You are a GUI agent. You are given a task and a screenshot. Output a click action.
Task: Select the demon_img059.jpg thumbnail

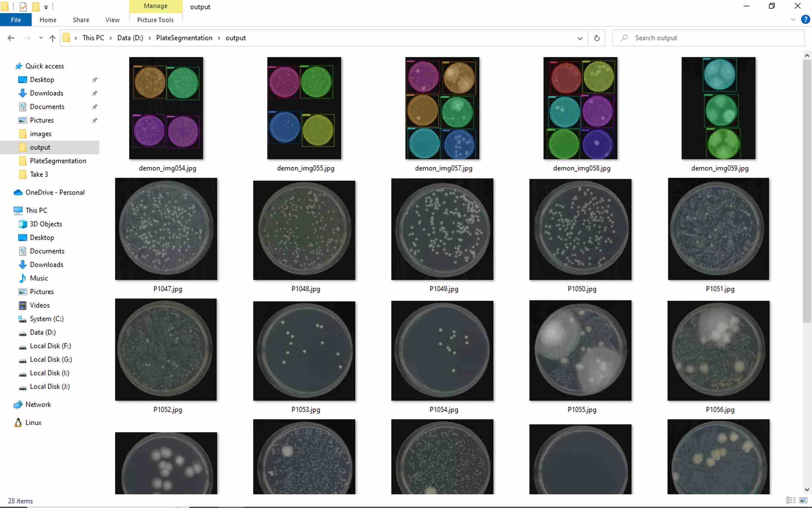[x=718, y=108]
